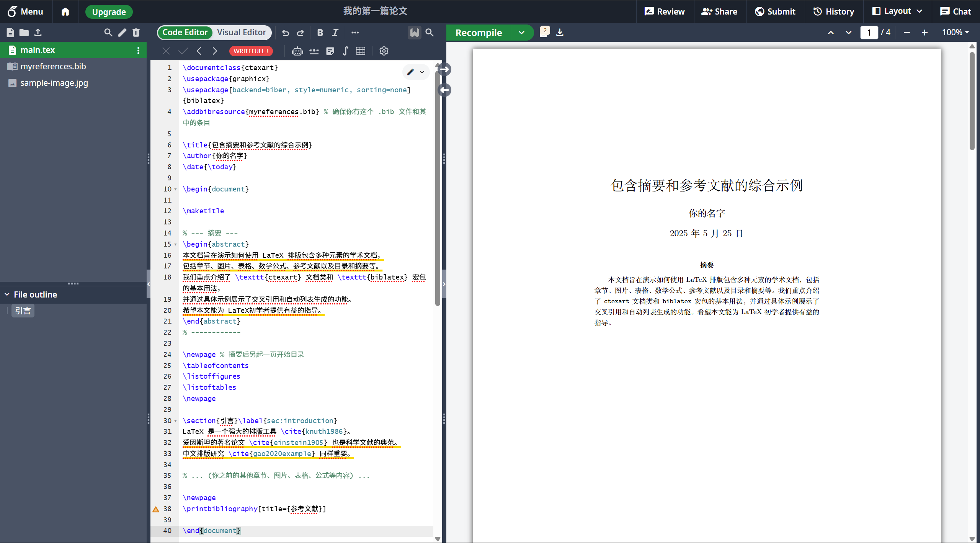Open the insert table icon

tap(360, 51)
